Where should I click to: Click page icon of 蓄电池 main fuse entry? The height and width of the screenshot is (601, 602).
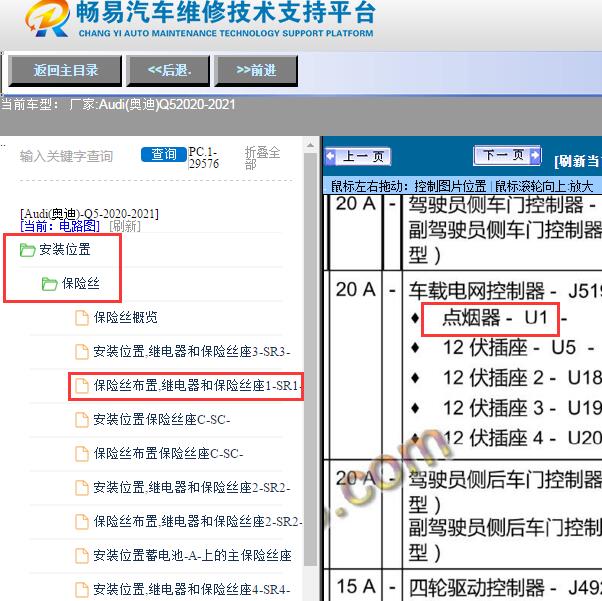81,556
